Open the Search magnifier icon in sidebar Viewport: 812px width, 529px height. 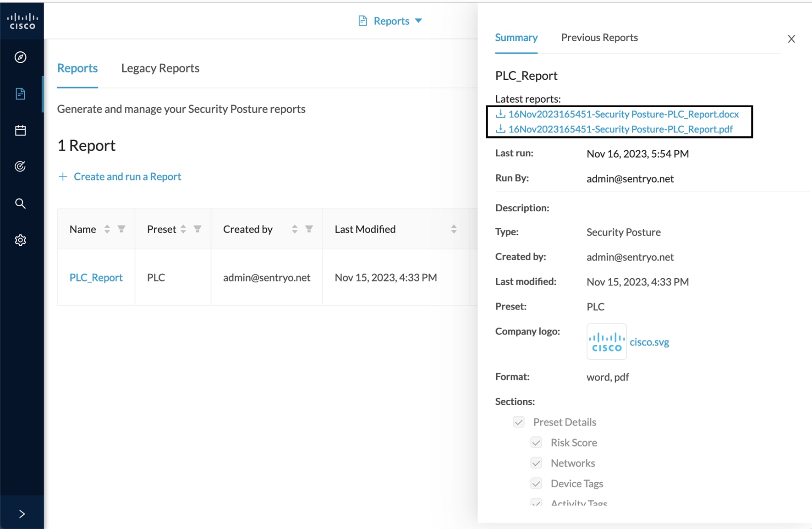click(20, 204)
